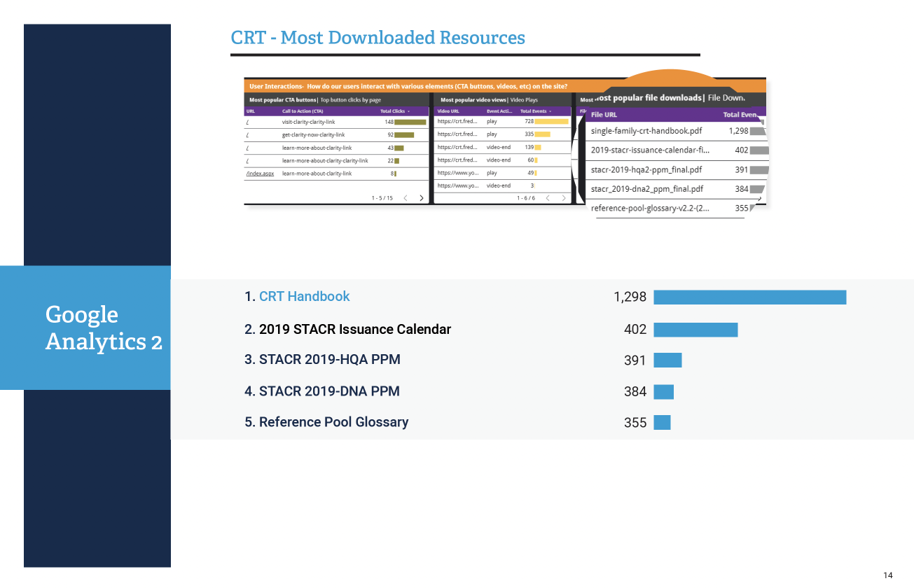Click the 2019 STACR Issuance Calendar item
This screenshot has height=588, width=914.
pyautogui.click(x=354, y=329)
